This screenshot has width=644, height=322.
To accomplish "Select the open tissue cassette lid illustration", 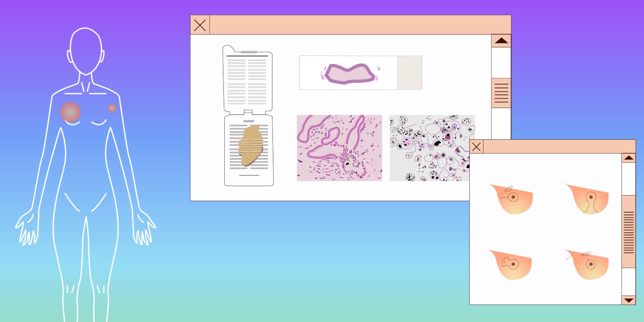I will click(248, 79).
